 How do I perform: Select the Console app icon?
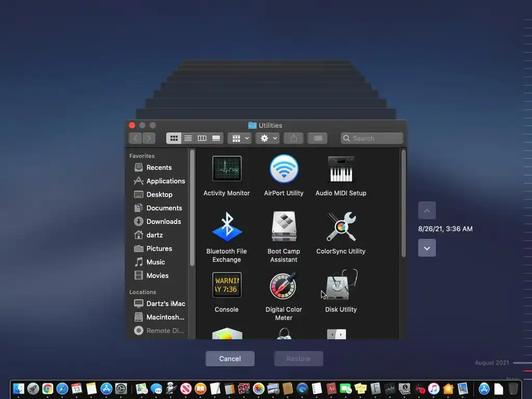tap(227, 285)
